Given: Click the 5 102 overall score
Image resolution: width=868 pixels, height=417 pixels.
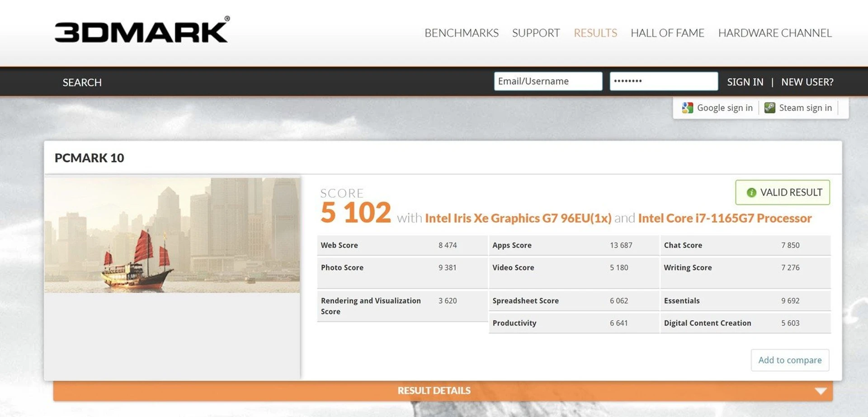Looking at the screenshot, I should pos(355,212).
